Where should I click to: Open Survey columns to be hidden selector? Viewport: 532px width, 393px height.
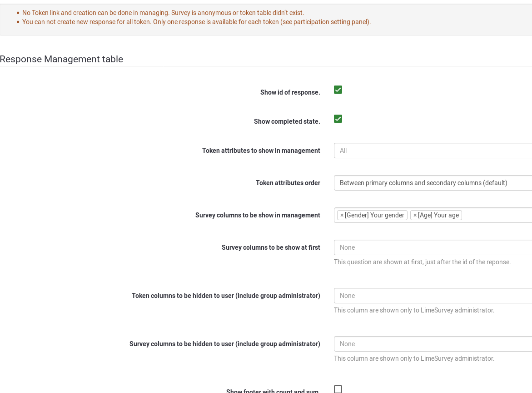pos(433,344)
